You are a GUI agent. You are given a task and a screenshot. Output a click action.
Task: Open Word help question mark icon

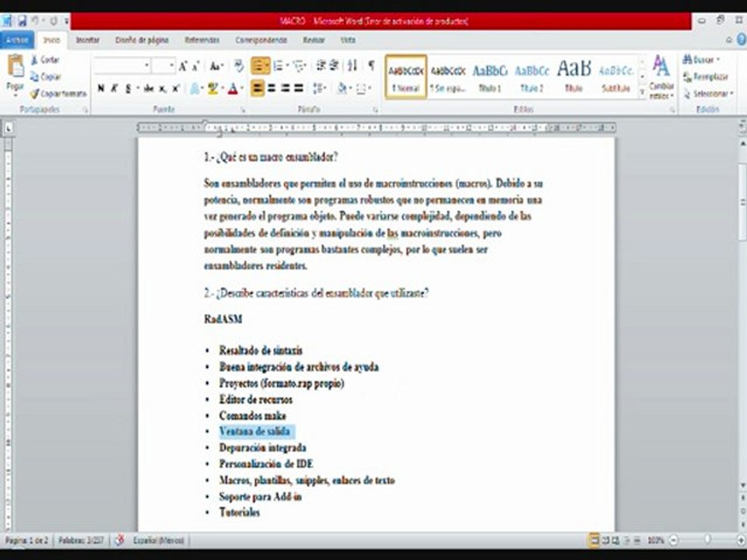tap(742, 40)
